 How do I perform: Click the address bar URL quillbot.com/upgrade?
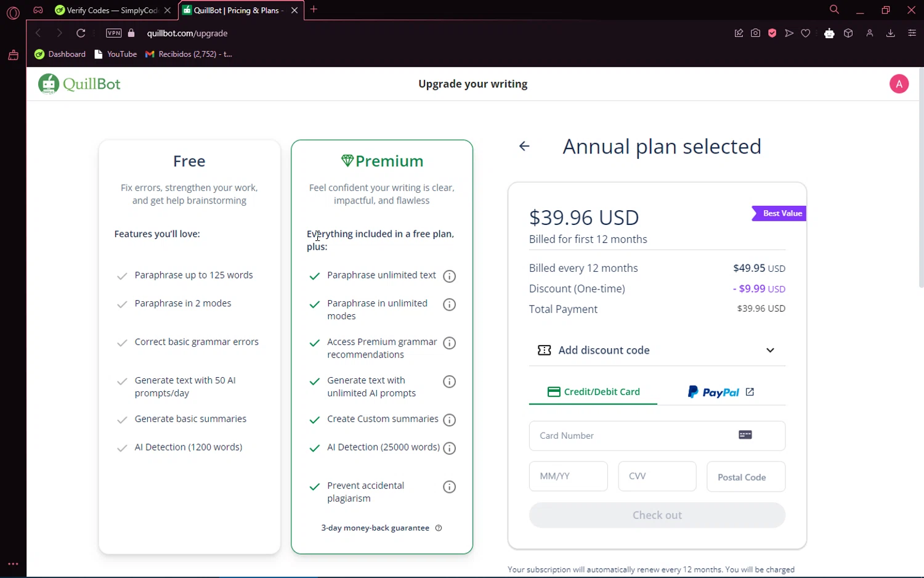(187, 33)
